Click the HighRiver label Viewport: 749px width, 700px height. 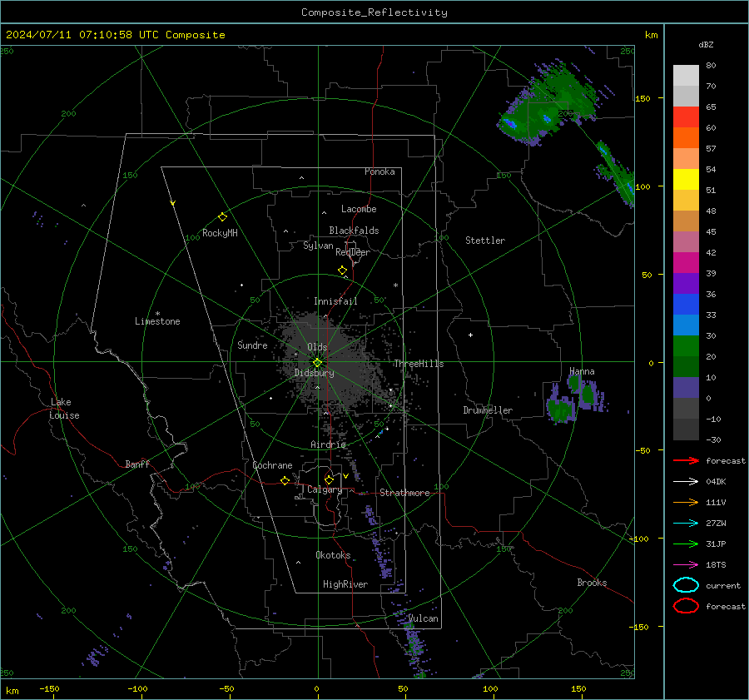pyautogui.click(x=345, y=584)
